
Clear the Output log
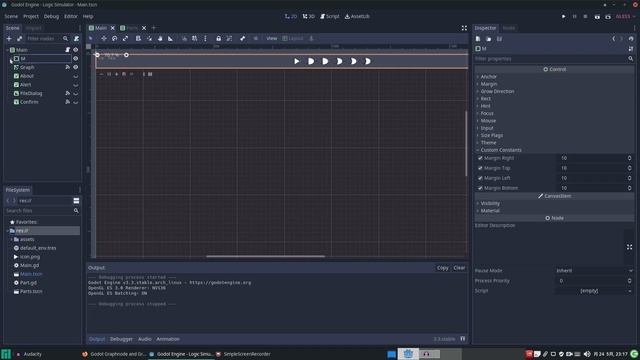pyautogui.click(x=459, y=268)
